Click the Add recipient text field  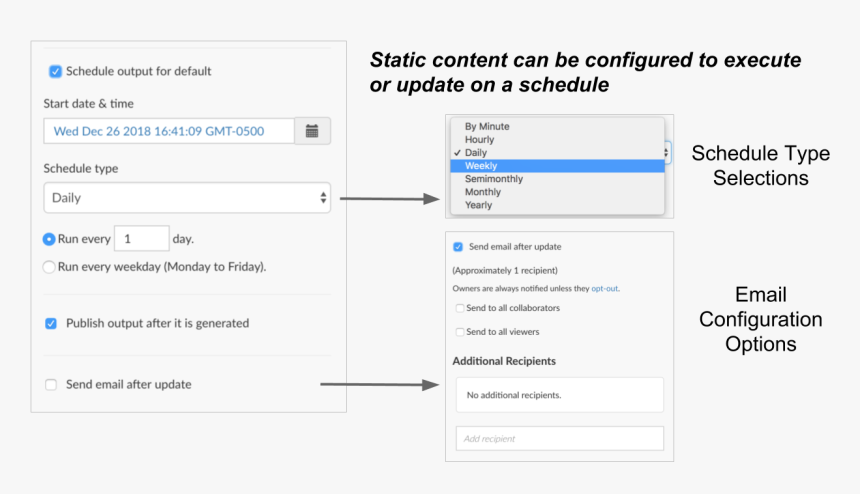point(559,438)
